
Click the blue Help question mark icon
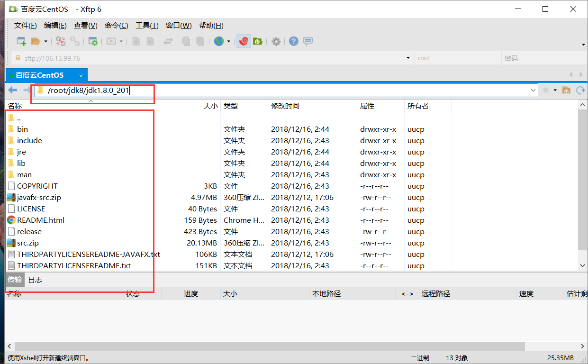pos(293,41)
